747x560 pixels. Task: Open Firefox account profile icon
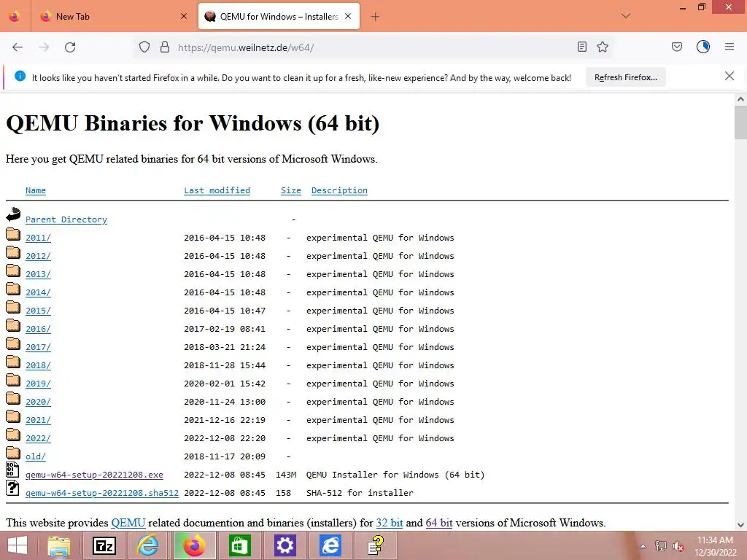[x=703, y=47]
